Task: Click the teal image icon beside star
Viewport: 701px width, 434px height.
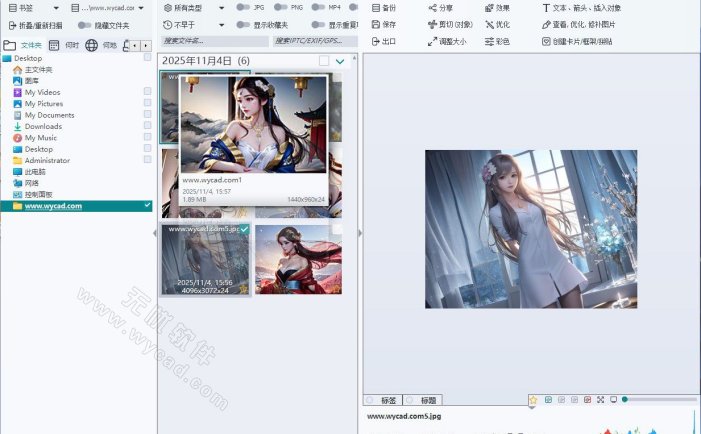Action: pos(548,400)
